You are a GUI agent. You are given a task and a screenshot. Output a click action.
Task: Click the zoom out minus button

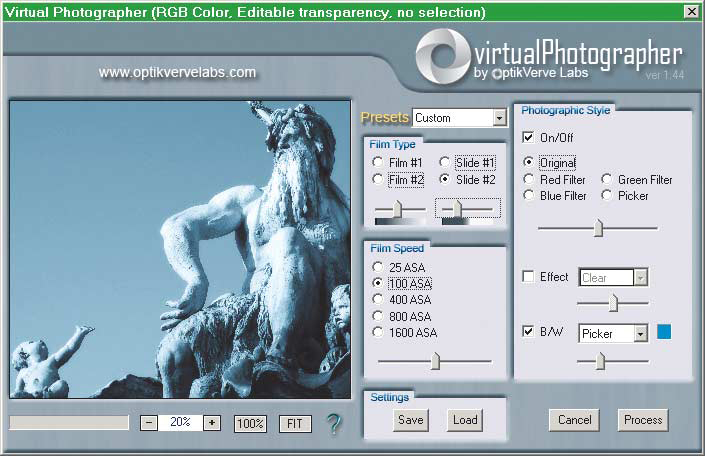point(149,423)
